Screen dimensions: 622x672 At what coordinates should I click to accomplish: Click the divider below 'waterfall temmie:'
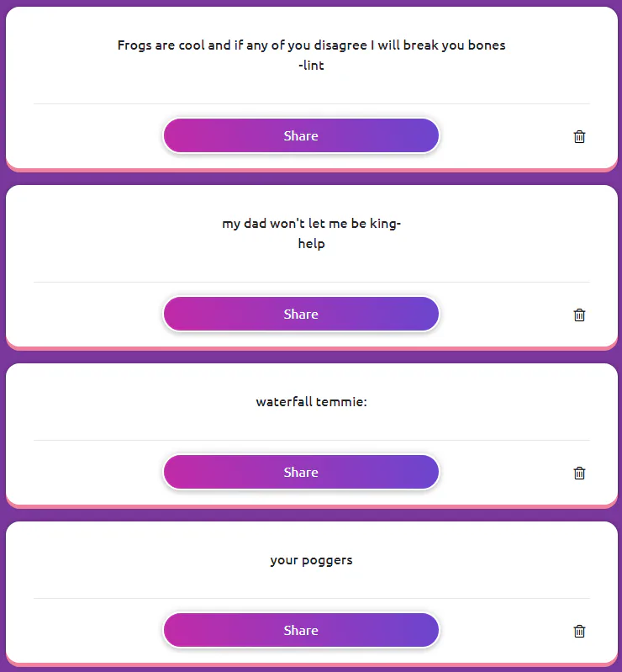311,440
